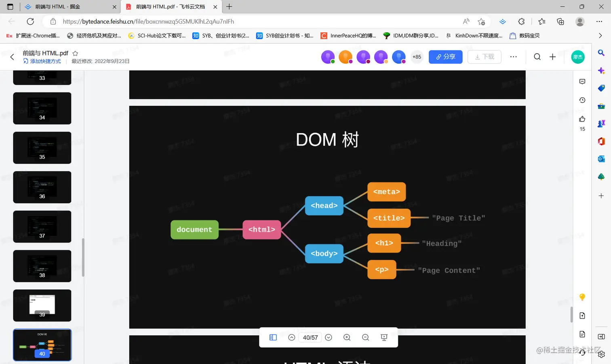This screenshot has height=364, width=611.
Task: Open the InnerPeaceHQ的博... bookmark
Action: [348, 36]
